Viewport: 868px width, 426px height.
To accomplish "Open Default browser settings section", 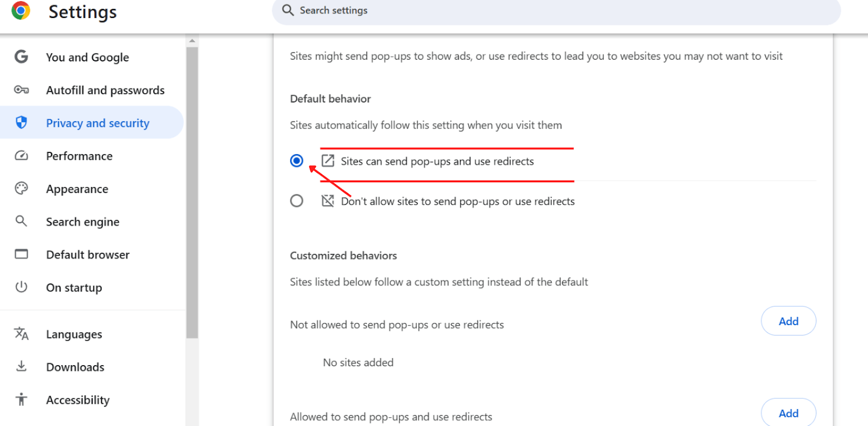I will pos(87,255).
